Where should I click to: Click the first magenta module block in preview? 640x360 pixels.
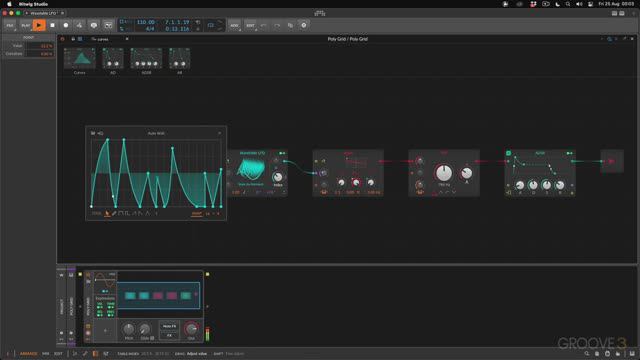[158, 296]
